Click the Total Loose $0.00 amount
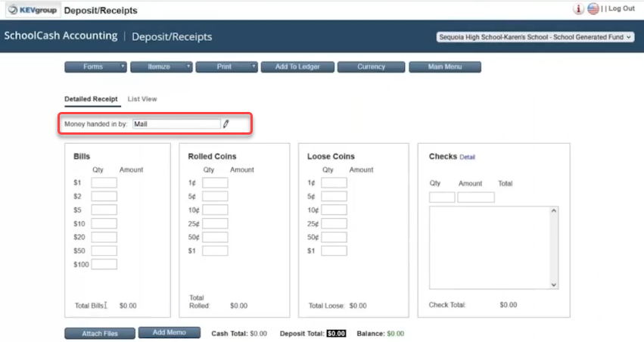The height and width of the screenshot is (342, 644). pos(358,306)
